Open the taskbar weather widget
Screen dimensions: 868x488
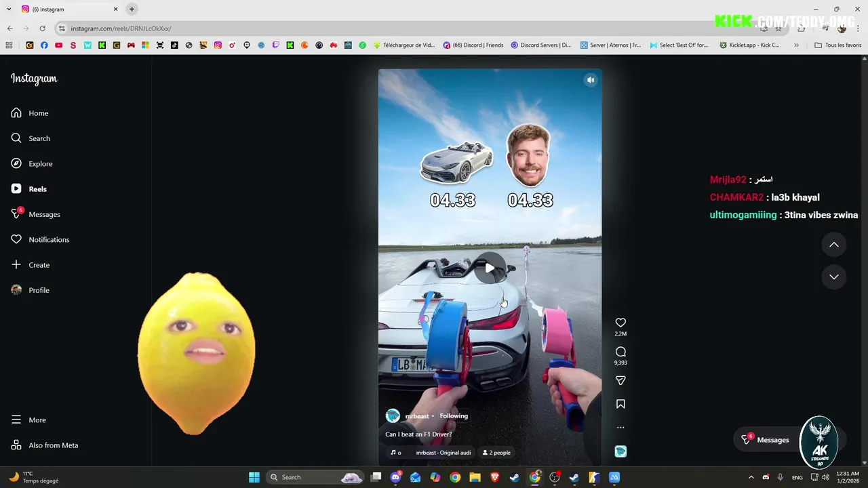tap(34, 477)
